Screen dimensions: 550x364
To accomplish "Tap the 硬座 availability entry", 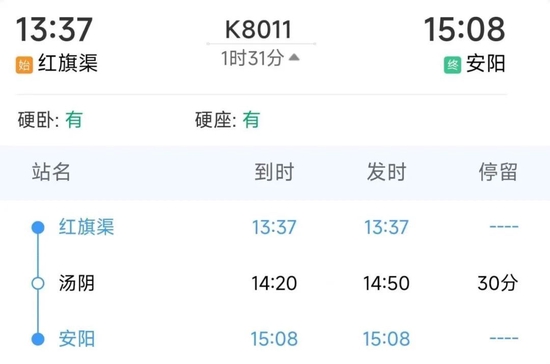I will [228, 120].
